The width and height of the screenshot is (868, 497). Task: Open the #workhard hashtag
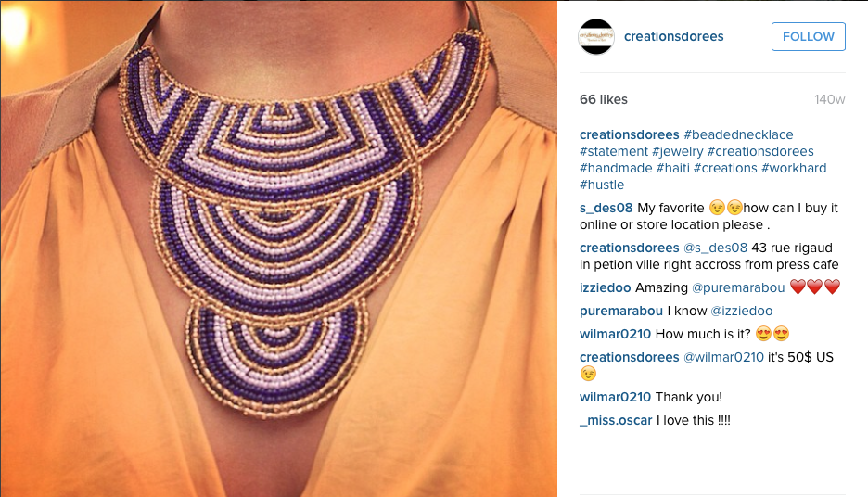pyautogui.click(x=794, y=168)
